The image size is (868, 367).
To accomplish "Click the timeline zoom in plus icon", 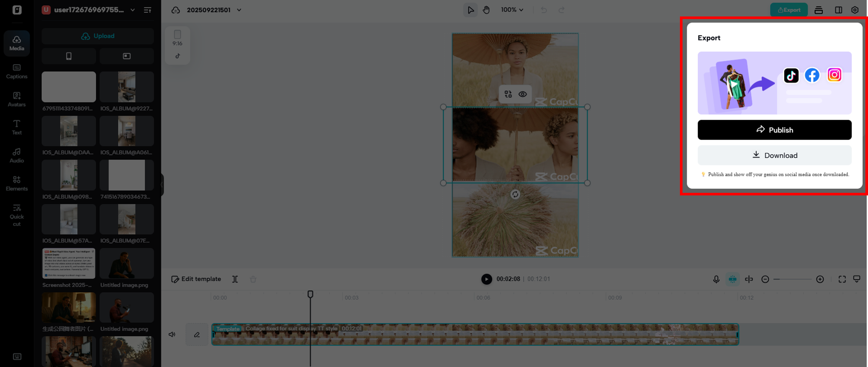I will click(820, 279).
